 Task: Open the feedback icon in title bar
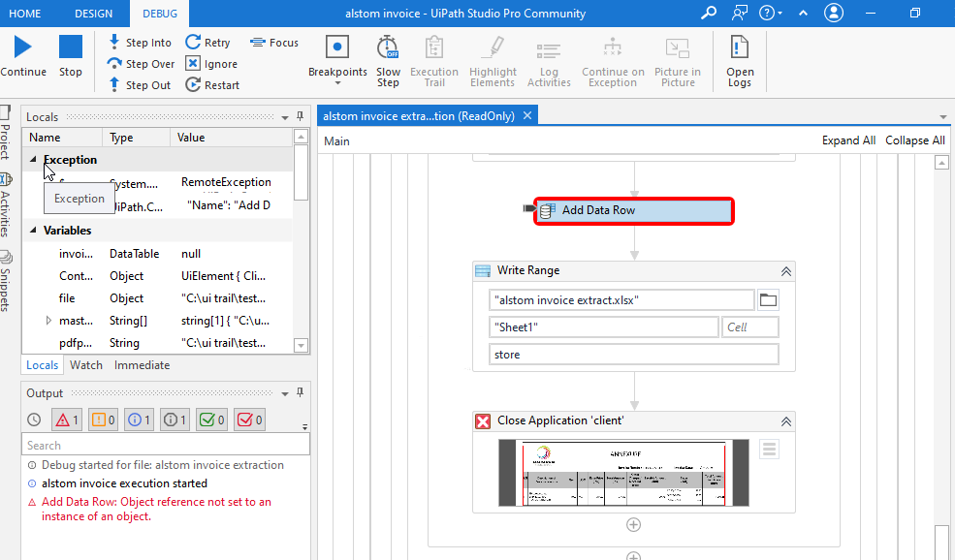pos(740,13)
